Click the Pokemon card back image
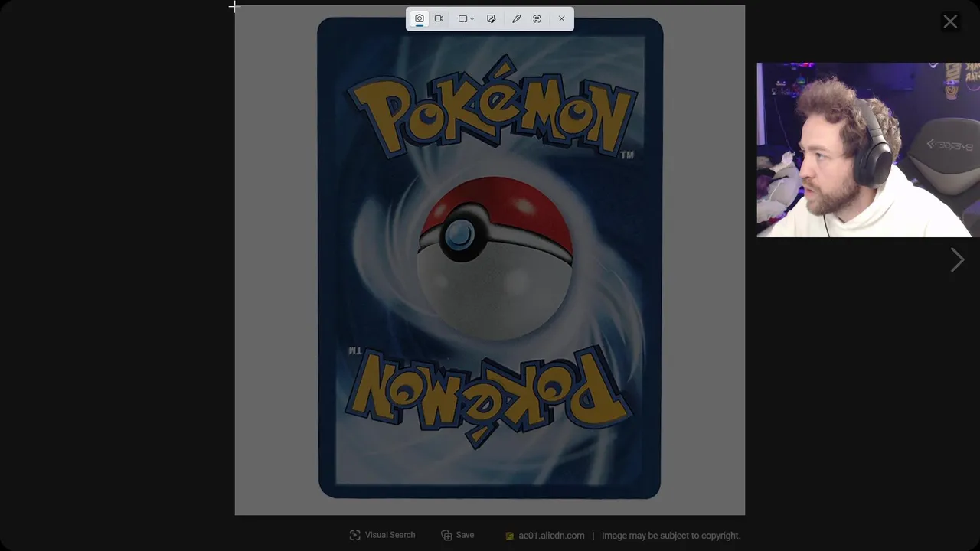This screenshot has height=551, width=980. (489, 259)
